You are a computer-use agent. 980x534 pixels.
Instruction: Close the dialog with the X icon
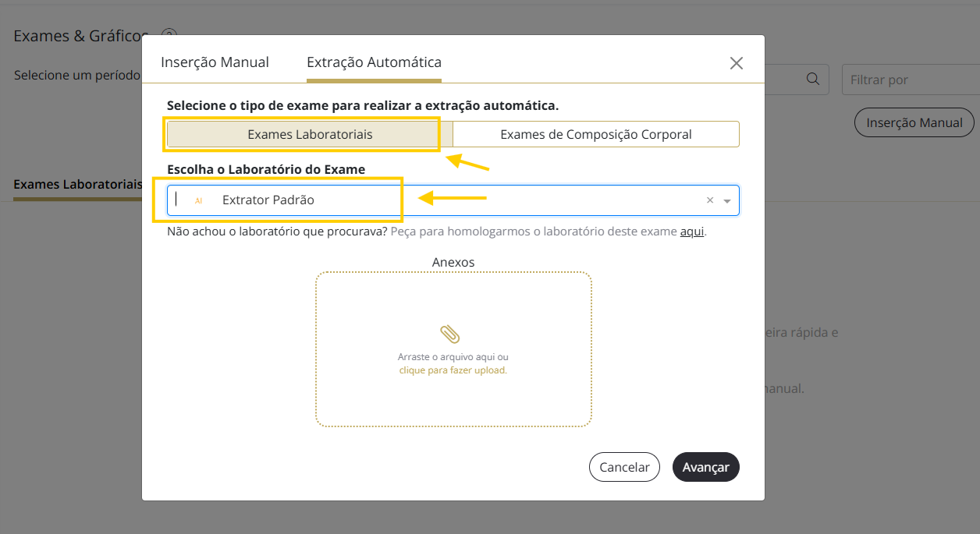pos(736,64)
